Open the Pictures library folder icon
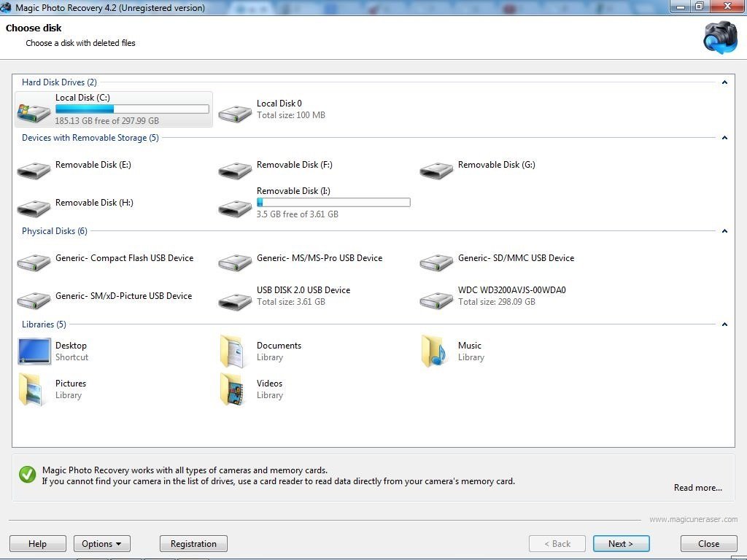This screenshot has width=747, height=560. click(x=31, y=389)
